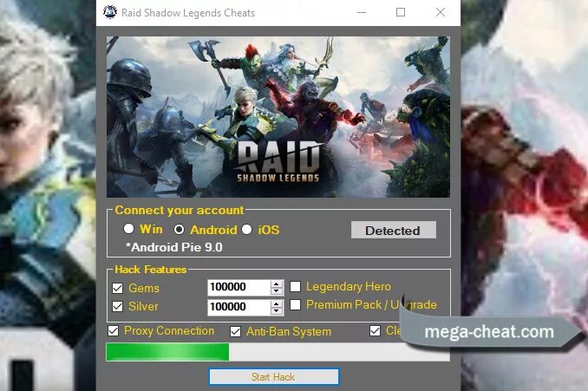Increase Silver value with up arrow
588x391 pixels.
[x=277, y=303]
